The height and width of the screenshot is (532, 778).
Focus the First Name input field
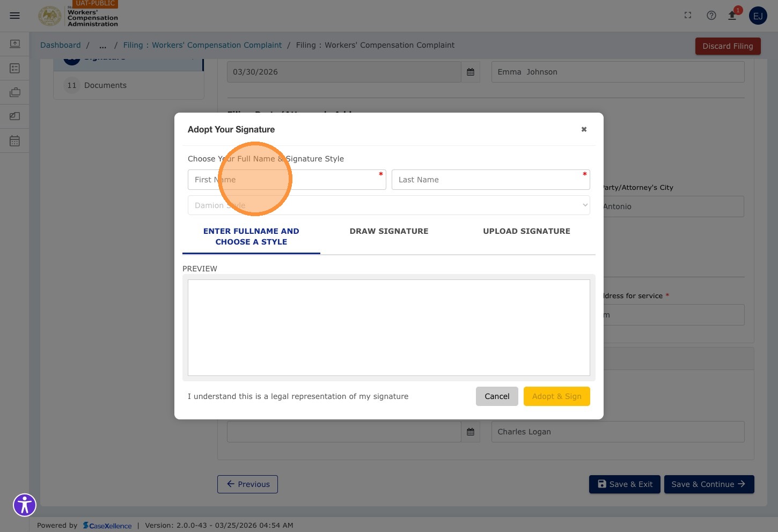click(287, 180)
